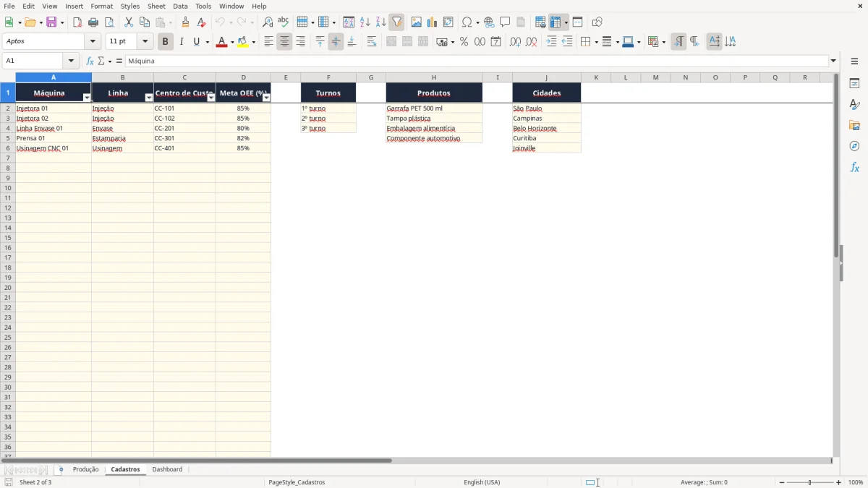Click the English (USA) language status
Image resolution: width=868 pixels, height=488 pixels.
point(482,482)
